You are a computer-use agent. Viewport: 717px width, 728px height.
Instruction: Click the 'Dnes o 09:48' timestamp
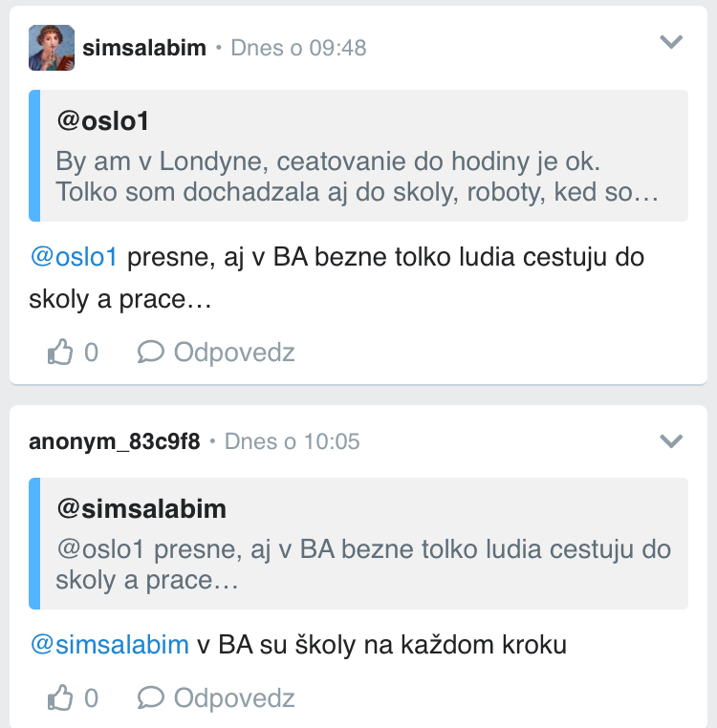click(298, 48)
